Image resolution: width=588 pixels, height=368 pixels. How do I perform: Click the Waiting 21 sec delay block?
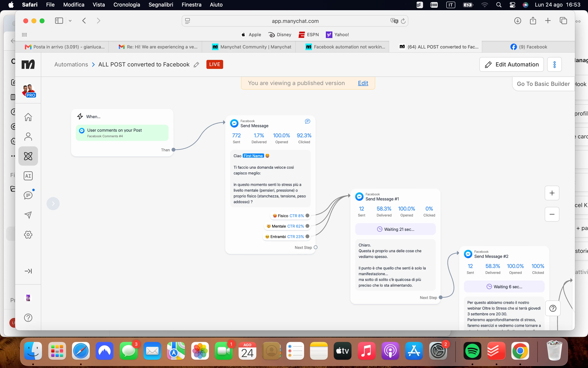coord(395,229)
